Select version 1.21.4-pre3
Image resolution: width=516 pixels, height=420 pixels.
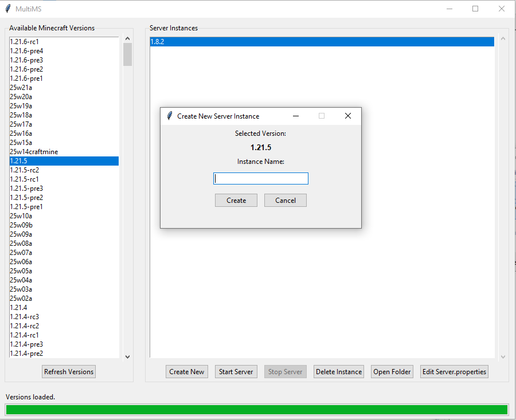click(x=64, y=344)
